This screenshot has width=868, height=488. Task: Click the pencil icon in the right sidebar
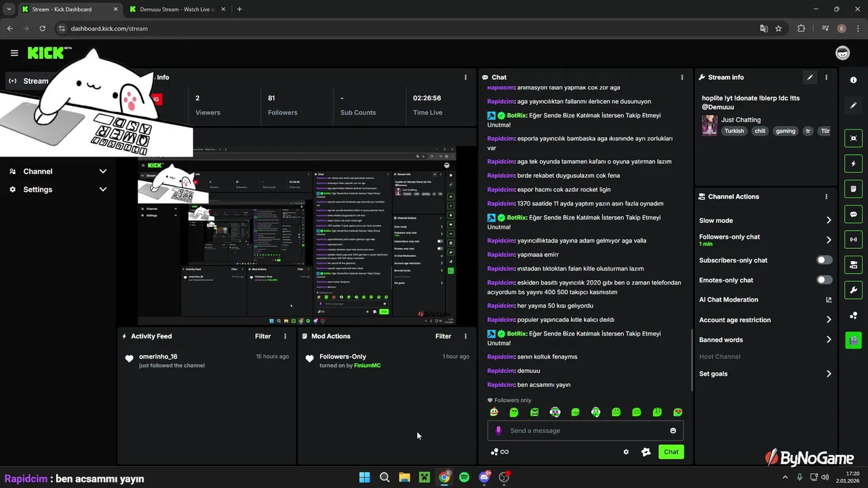853,106
